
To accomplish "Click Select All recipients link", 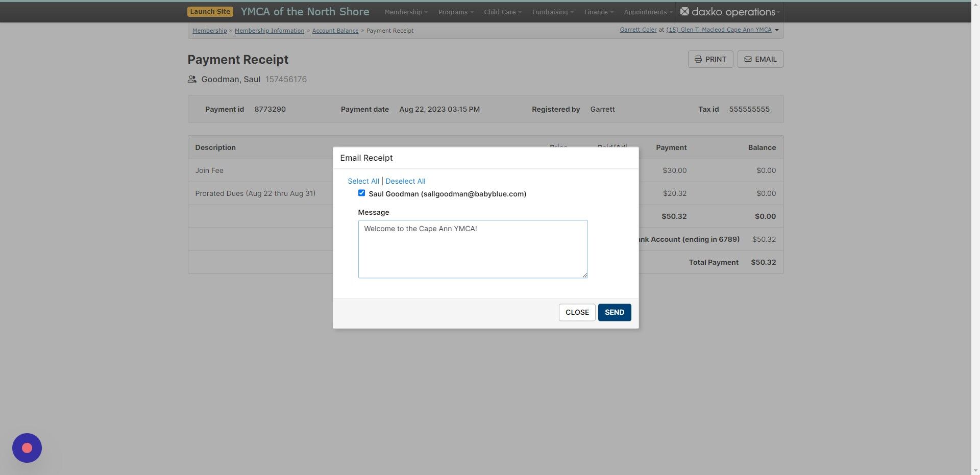I will tap(363, 181).
